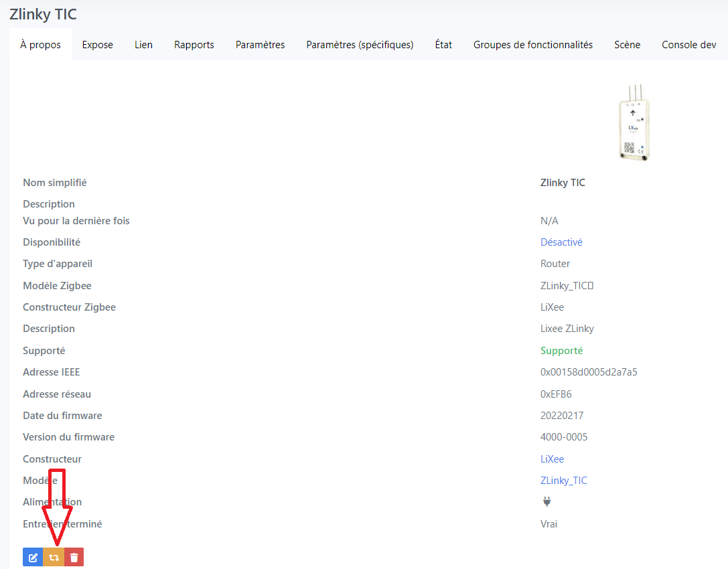Switch to the État tab
Screen dimensions: 728x569
(443, 45)
